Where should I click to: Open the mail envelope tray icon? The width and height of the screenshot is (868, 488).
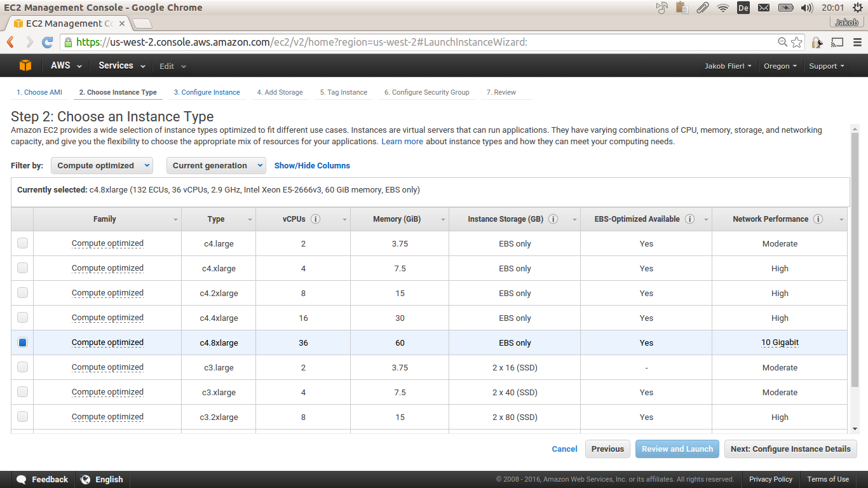pos(764,8)
